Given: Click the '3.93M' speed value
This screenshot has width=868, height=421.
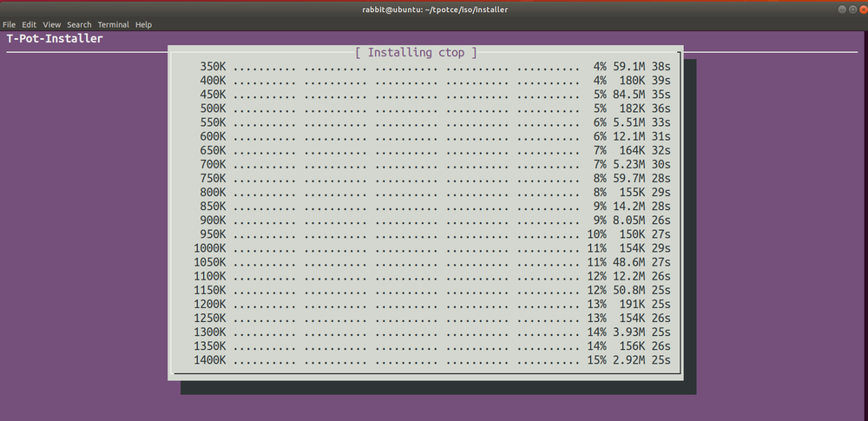Looking at the screenshot, I should 628,332.
